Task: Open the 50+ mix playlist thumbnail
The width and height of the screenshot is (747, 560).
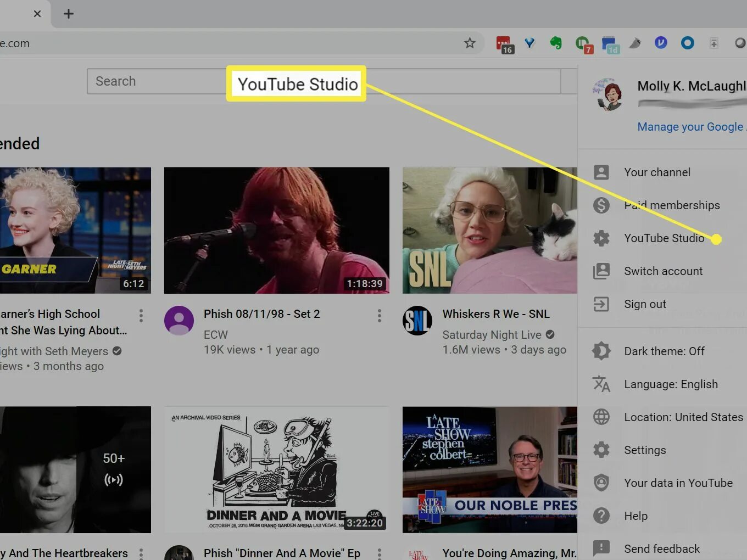Action: [x=75, y=469]
